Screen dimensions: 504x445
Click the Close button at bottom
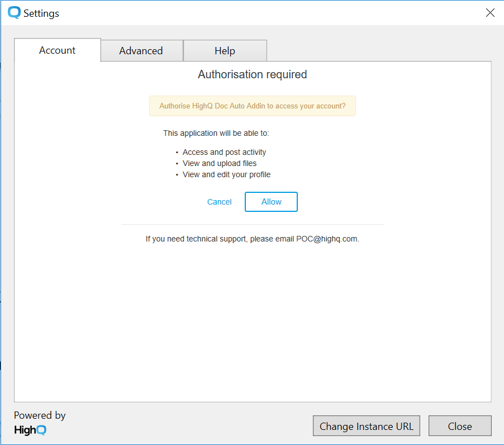tap(460, 425)
